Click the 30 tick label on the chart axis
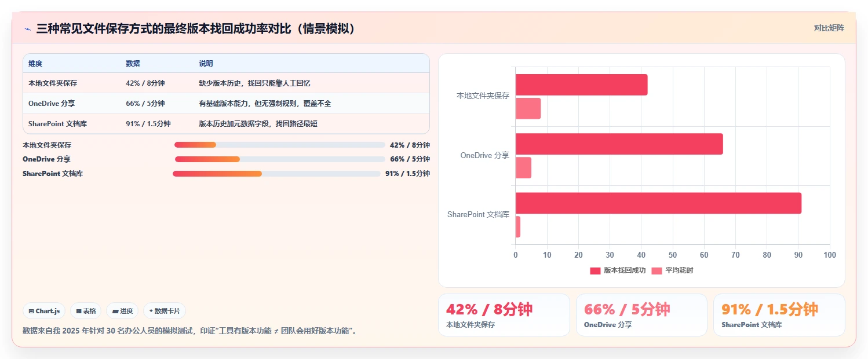The width and height of the screenshot is (868, 359). [x=610, y=255]
